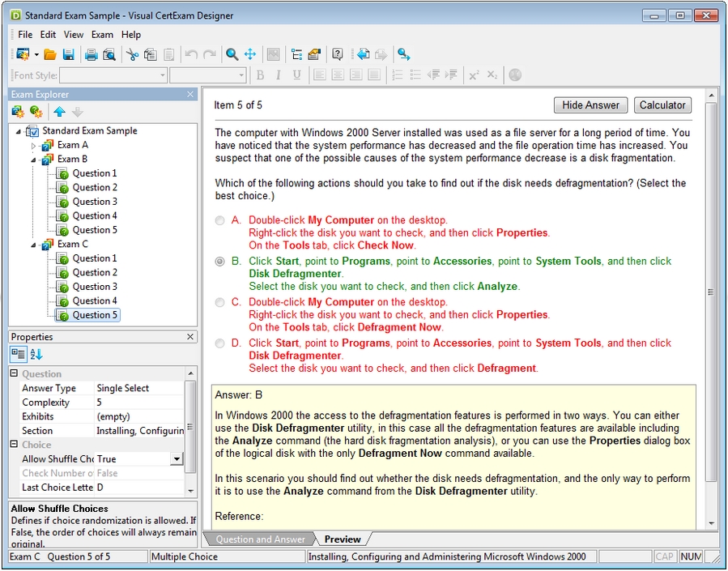Click the New Exam toolbar icon
Viewport: 728px width, 571px height.
22,54
